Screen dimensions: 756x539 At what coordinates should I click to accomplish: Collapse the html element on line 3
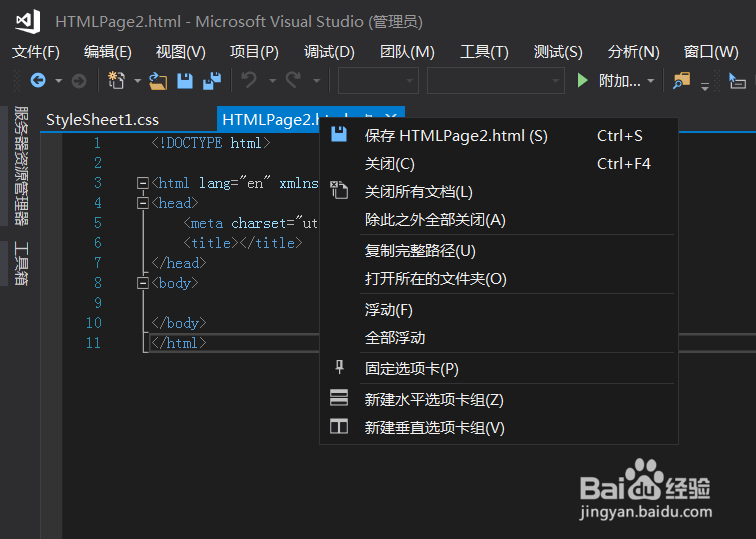pos(143,183)
